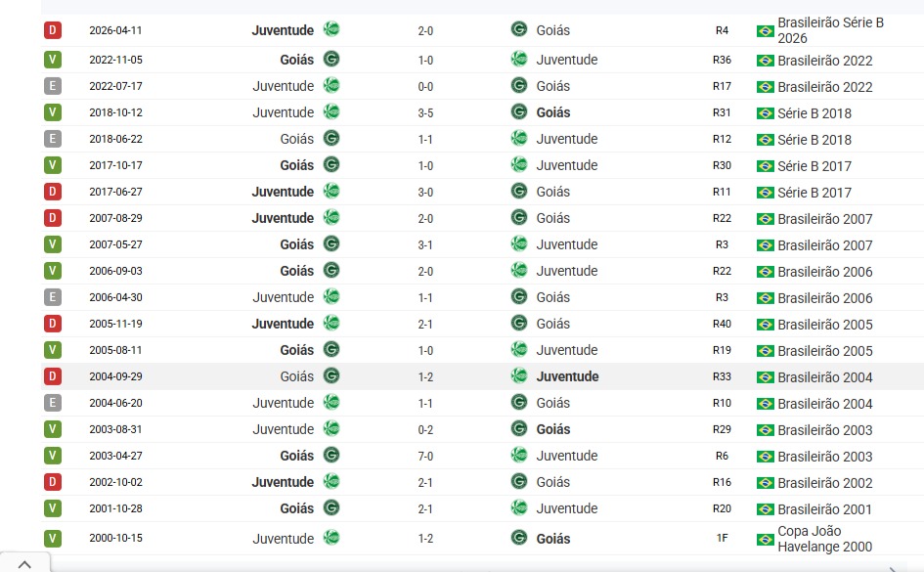Image resolution: width=924 pixels, height=572 pixels.
Task: Open the 7-0 score on 2003-04-27
Action: (425, 457)
